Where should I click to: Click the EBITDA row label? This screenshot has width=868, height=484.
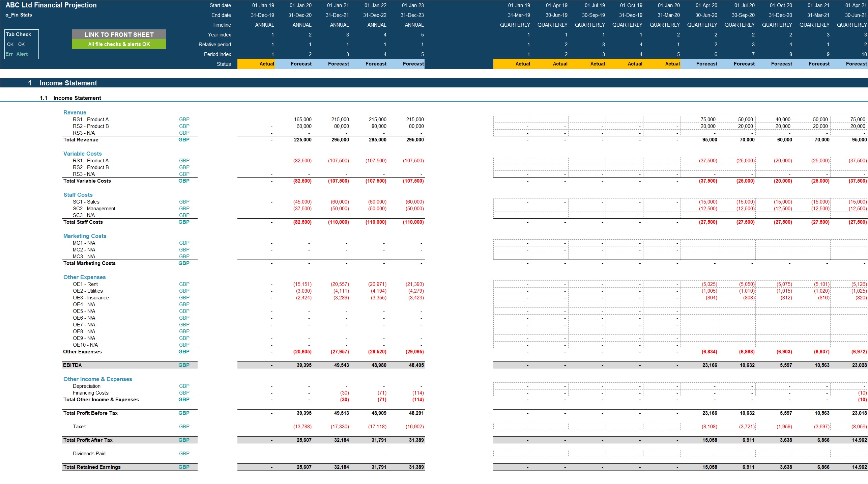73,365
